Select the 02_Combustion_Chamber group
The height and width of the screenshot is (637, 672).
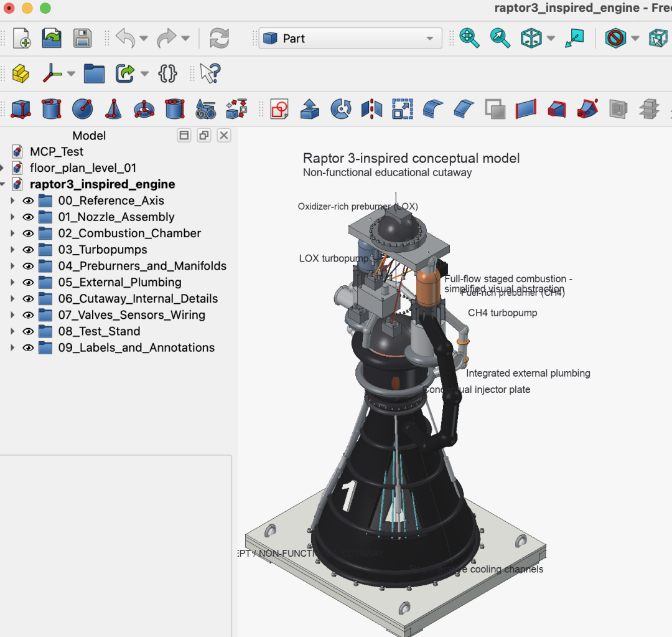[x=129, y=234]
